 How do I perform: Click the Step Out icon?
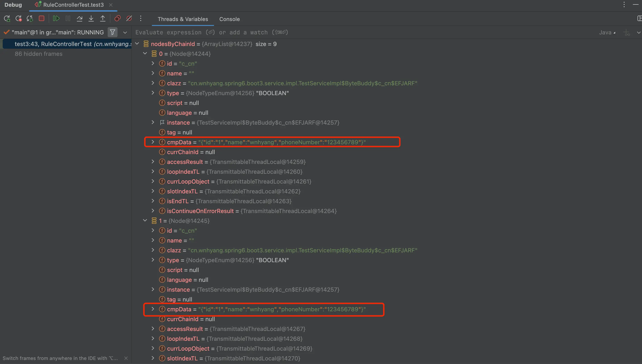(103, 19)
